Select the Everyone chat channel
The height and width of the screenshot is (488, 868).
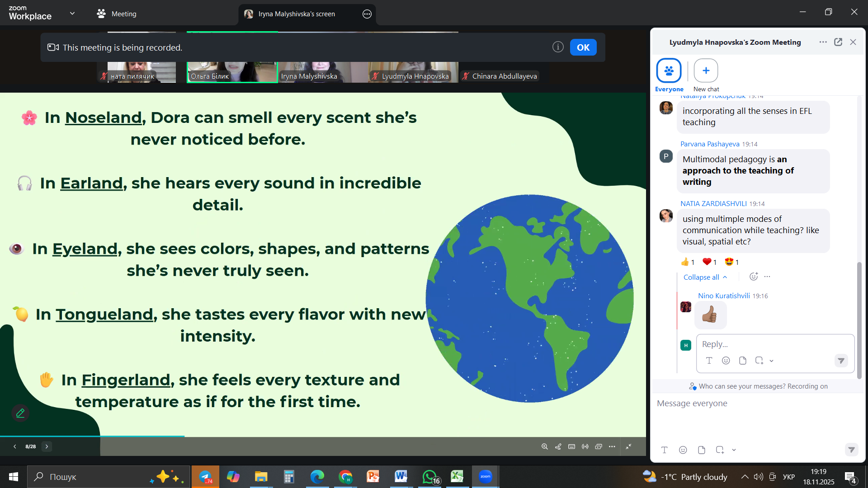[669, 71]
